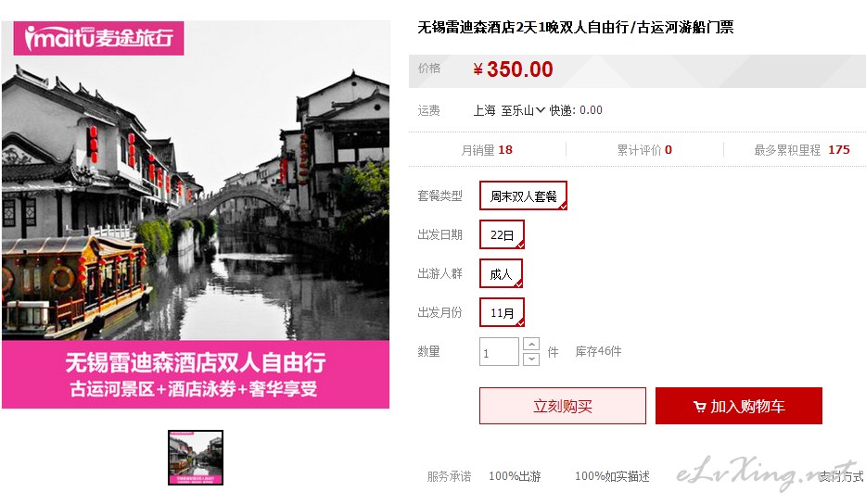The height and width of the screenshot is (504, 866).
Task: Select the small product thumbnail image
Action: coord(196,458)
